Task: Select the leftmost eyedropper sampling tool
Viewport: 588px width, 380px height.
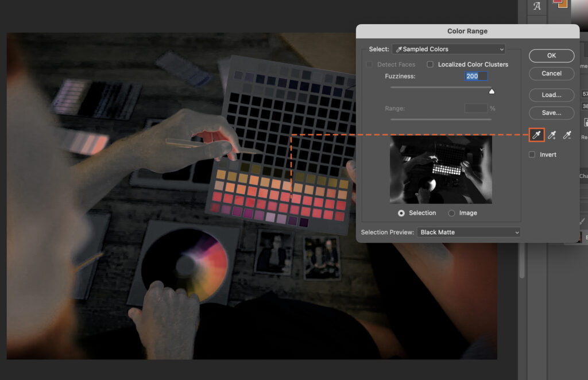Action: pyautogui.click(x=535, y=134)
